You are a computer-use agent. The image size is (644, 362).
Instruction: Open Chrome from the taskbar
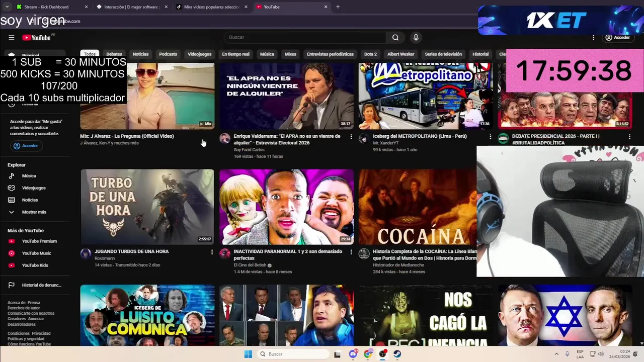point(368,354)
